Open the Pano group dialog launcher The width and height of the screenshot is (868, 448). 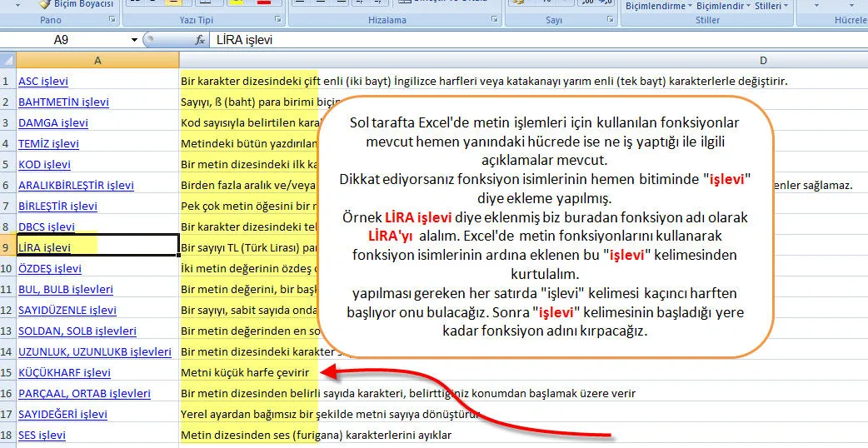[112, 19]
